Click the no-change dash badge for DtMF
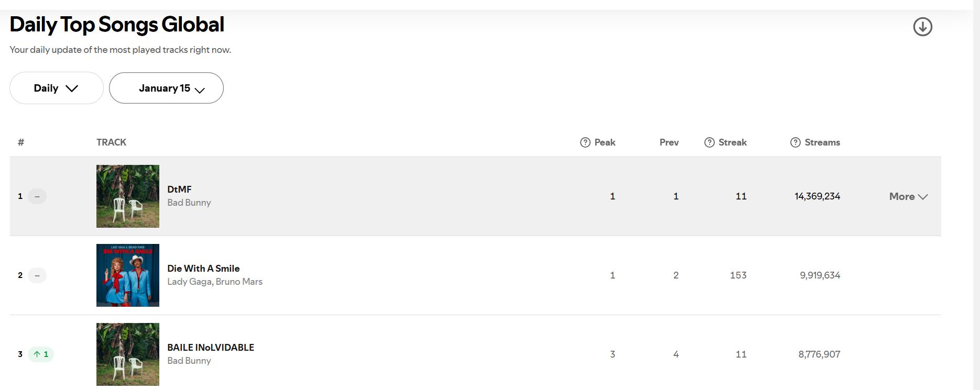The height and width of the screenshot is (390, 980). pos(37,196)
